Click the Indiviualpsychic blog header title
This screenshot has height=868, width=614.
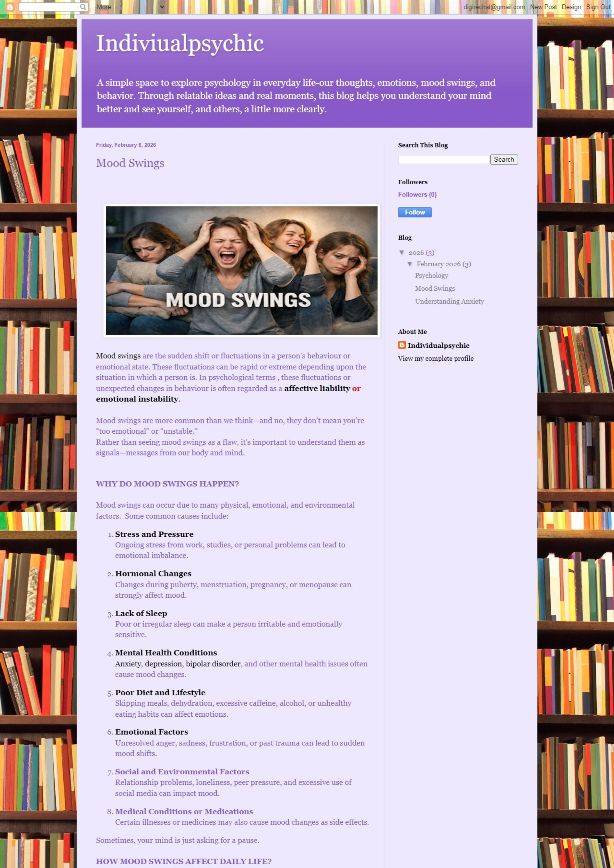point(180,43)
